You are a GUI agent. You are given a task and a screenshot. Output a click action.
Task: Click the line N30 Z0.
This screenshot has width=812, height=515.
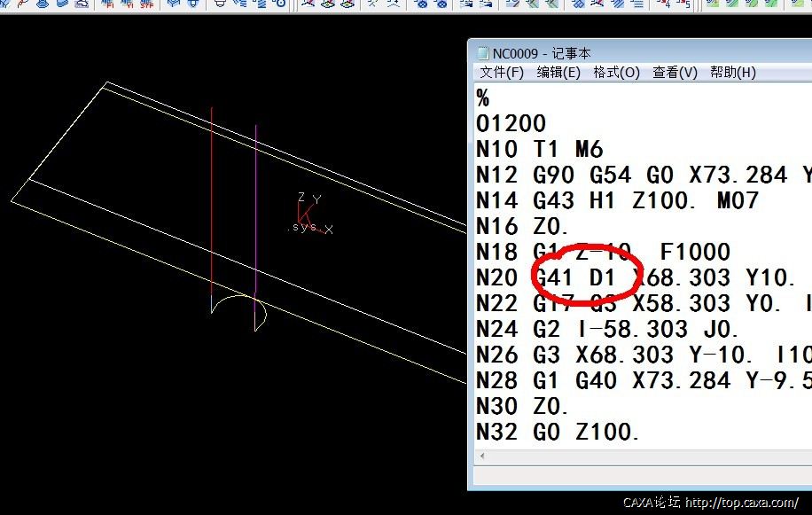[522, 407]
